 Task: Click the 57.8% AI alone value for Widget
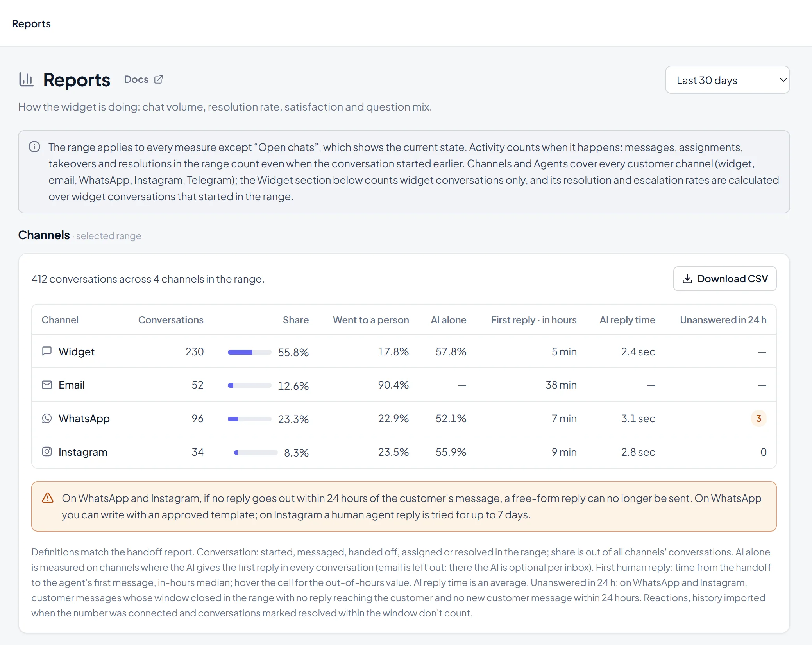click(x=451, y=351)
